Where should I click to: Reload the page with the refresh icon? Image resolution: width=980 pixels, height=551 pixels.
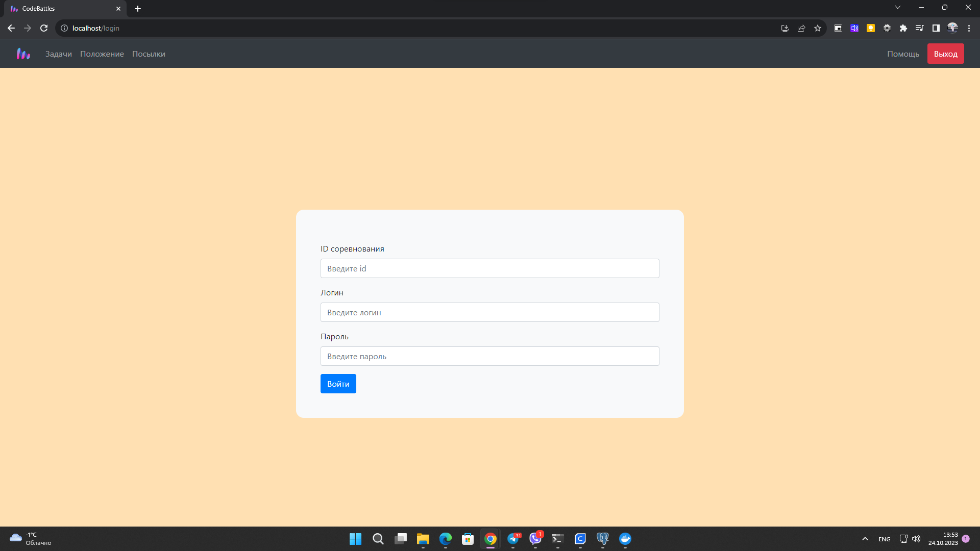click(44, 28)
